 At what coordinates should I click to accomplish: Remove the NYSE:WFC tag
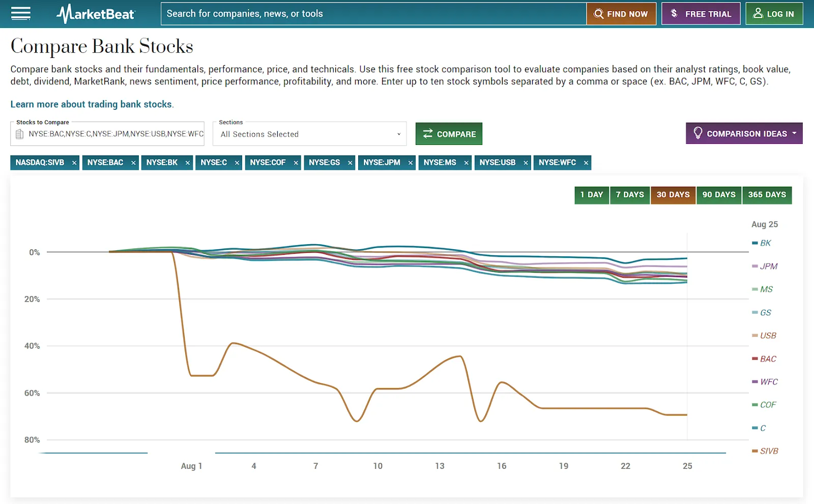point(586,163)
